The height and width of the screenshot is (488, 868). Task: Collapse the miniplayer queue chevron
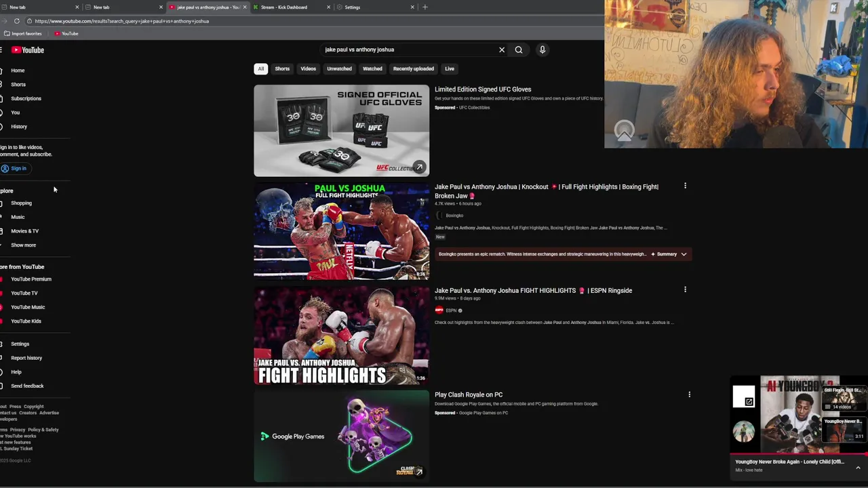tap(858, 468)
